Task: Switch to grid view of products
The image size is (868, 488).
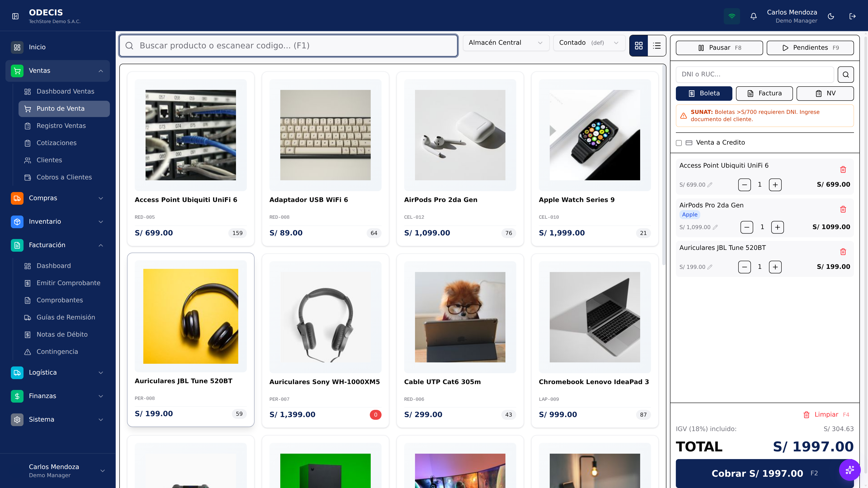Action: tap(639, 45)
